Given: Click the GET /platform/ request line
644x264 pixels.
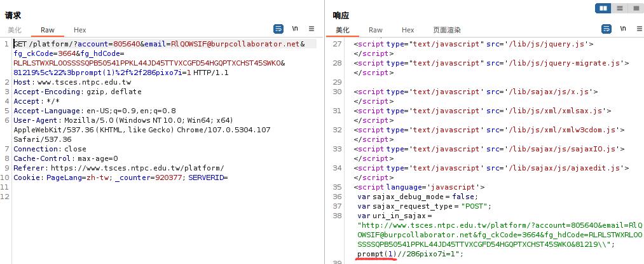Looking at the screenshot, I should point(160,44).
